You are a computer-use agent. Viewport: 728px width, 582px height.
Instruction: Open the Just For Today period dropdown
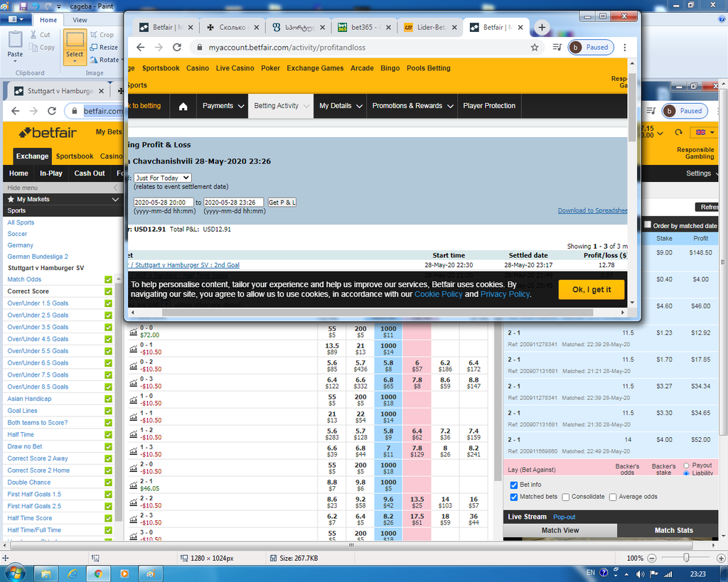tap(163, 178)
